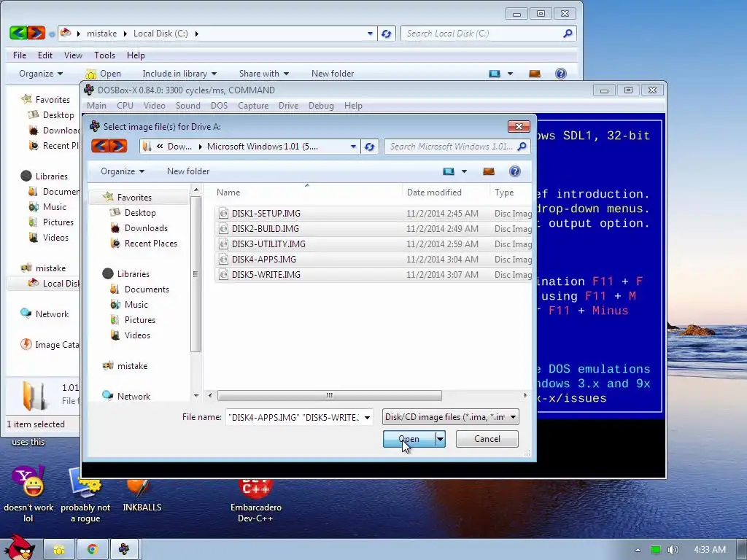
Task: Click the DISK2-BUILD.IMG disc image icon
Action: point(223,228)
